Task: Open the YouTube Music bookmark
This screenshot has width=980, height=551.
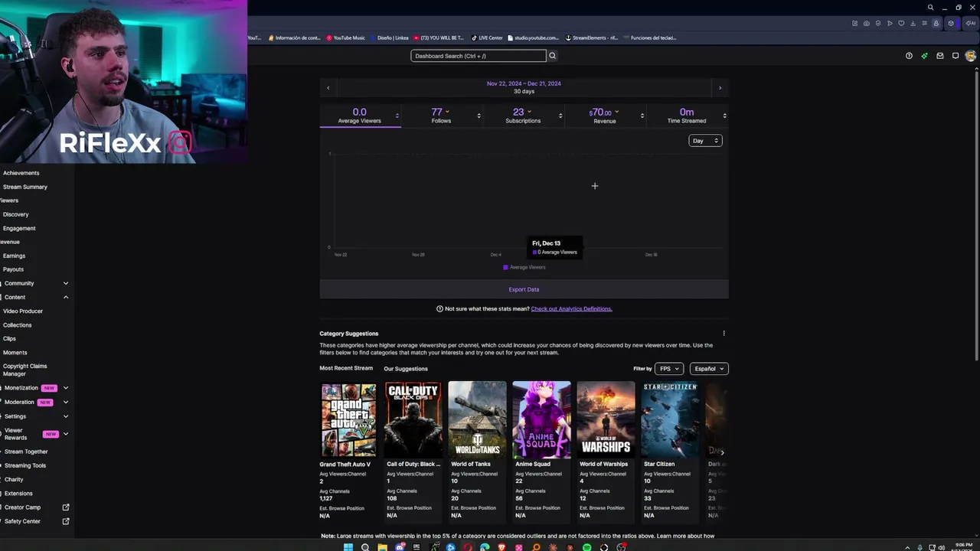Action: click(x=346, y=37)
